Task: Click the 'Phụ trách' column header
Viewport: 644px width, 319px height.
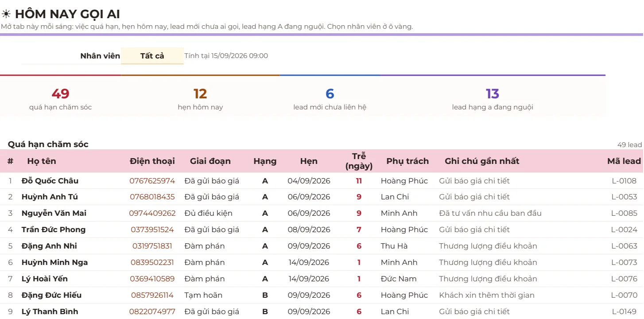Action: (x=407, y=161)
